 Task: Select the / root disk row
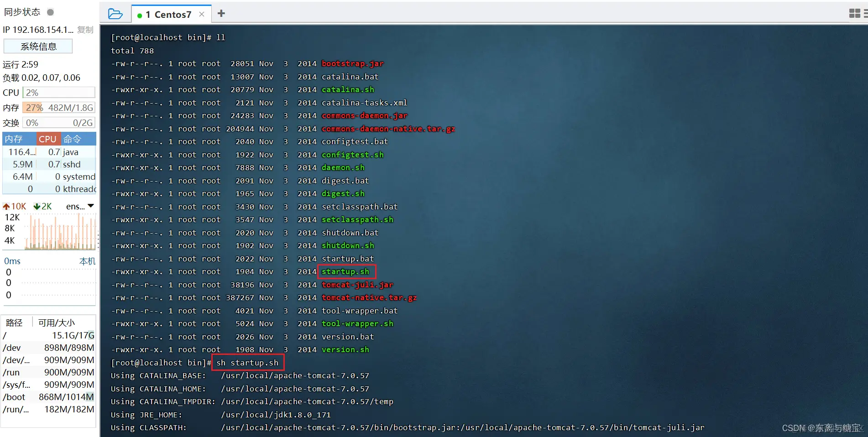coord(48,335)
